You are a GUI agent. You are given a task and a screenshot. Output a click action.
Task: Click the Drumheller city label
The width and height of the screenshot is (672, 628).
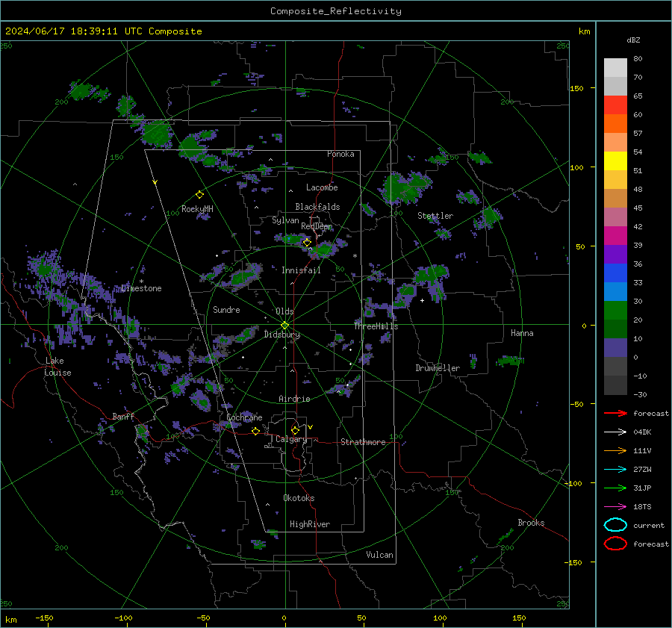438,368
